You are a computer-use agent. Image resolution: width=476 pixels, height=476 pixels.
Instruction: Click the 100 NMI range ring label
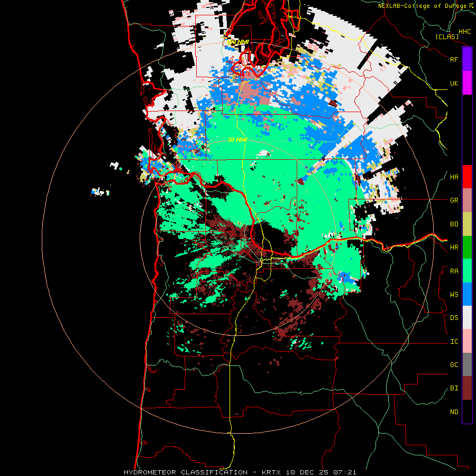pos(239,42)
